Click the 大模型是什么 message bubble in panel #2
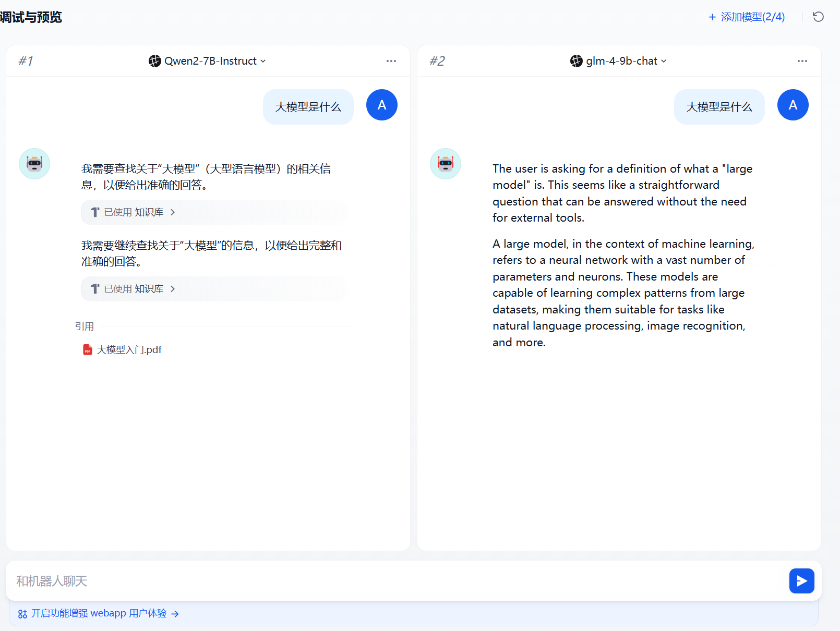This screenshot has width=840, height=631. [x=719, y=107]
